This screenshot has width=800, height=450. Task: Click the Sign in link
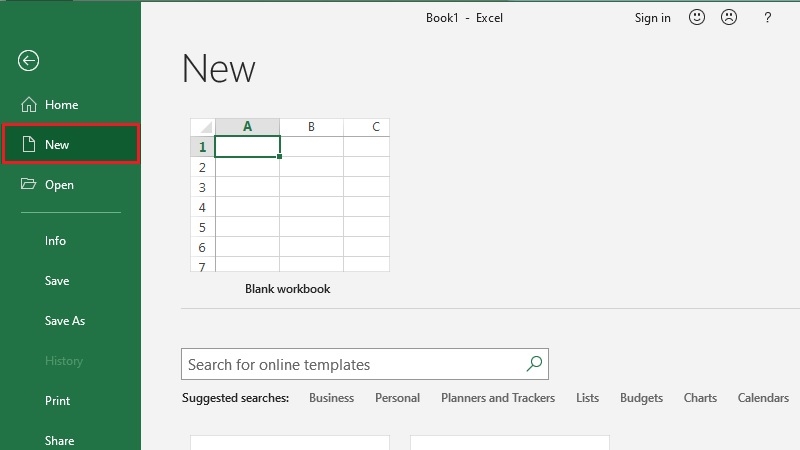(x=653, y=18)
